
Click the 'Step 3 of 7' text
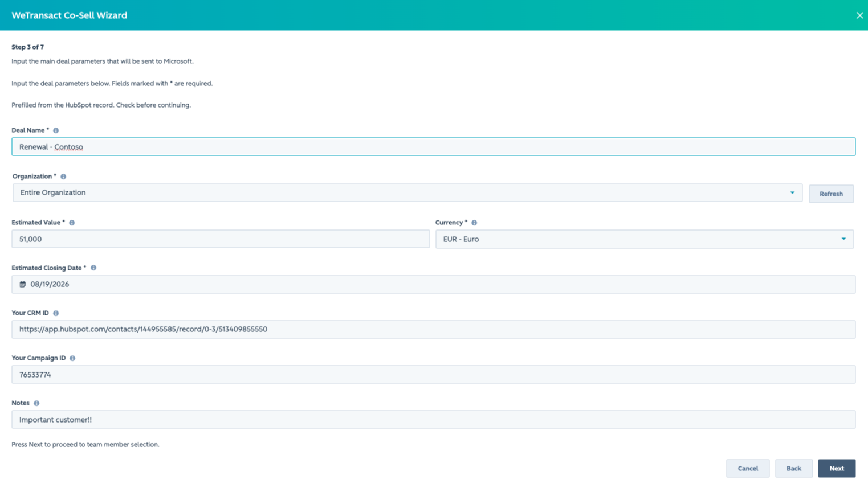point(27,47)
